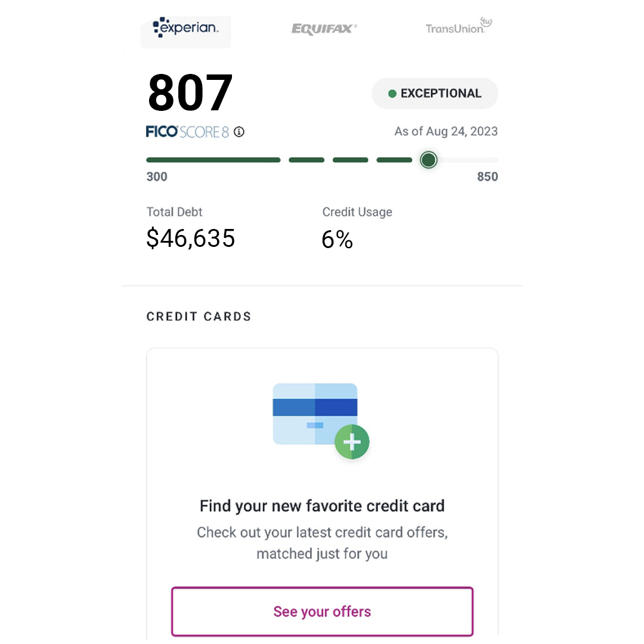The width and height of the screenshot is (644, 644).
Task: Click the As of Aug 24, 2023 date
Action: (x=445, y=132)
